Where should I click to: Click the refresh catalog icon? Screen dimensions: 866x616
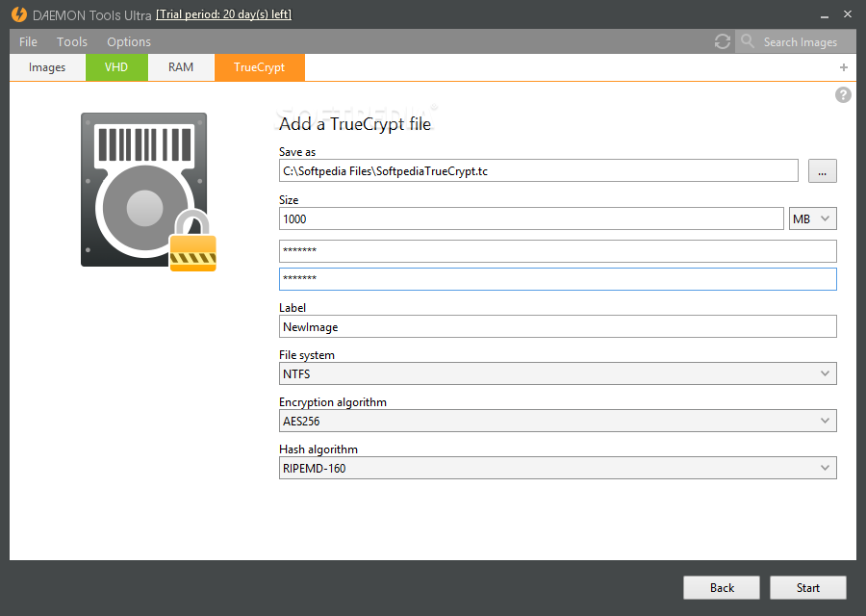pos(722,41)
